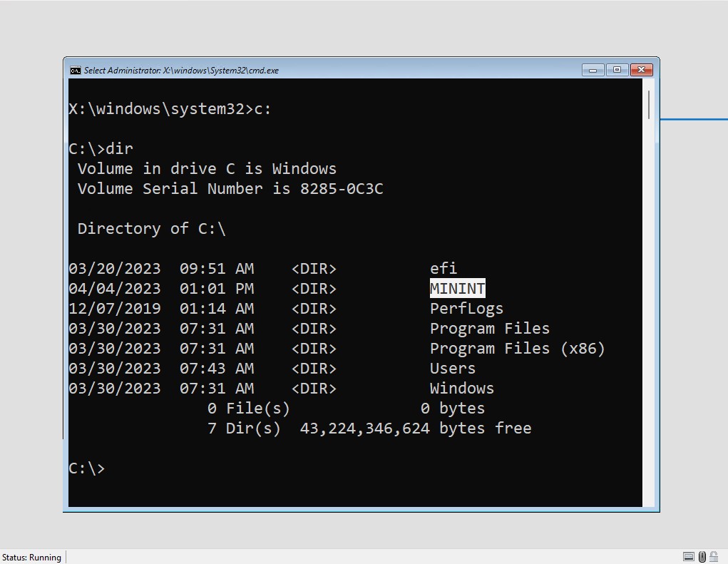The width and height of the screenshot is (728, 564).
Task: Minimize the Administrator cmd.exe window
Action: pos(593,70)
